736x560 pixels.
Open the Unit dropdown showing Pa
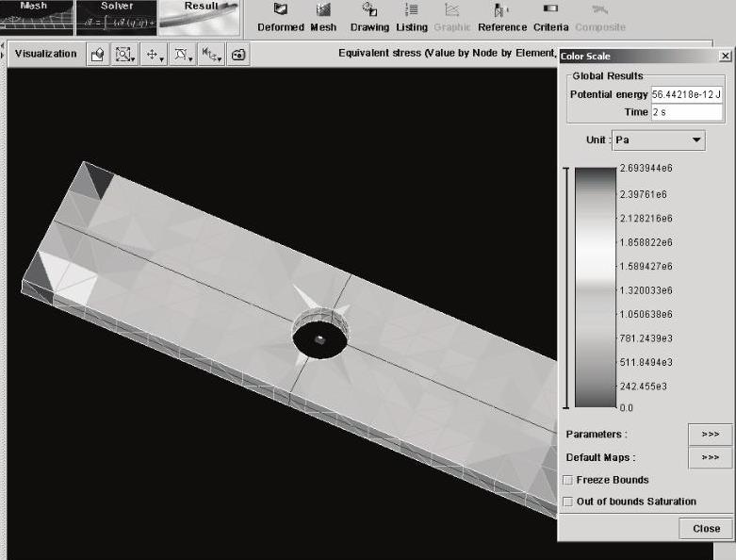click(x=658, y=140)
